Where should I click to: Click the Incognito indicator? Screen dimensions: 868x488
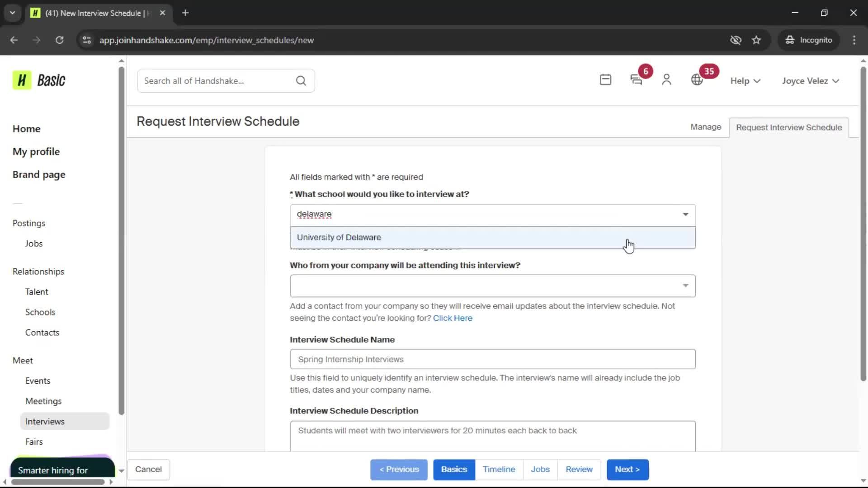pos(809,40)
